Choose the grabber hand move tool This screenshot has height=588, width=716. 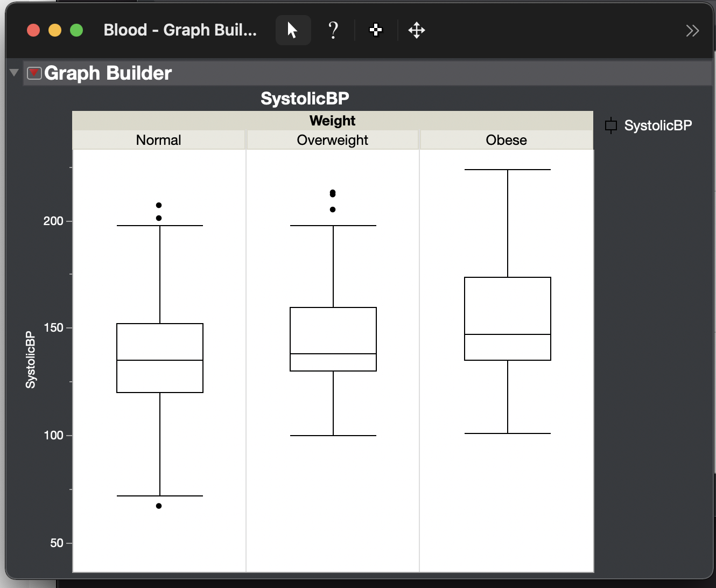pyautogui.click(x=417, y=30)
